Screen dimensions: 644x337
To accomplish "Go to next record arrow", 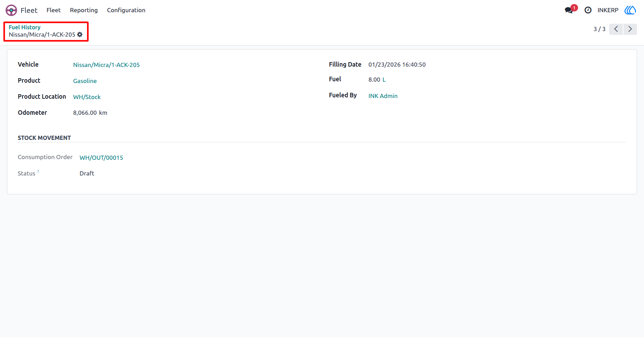I will 630,29.
